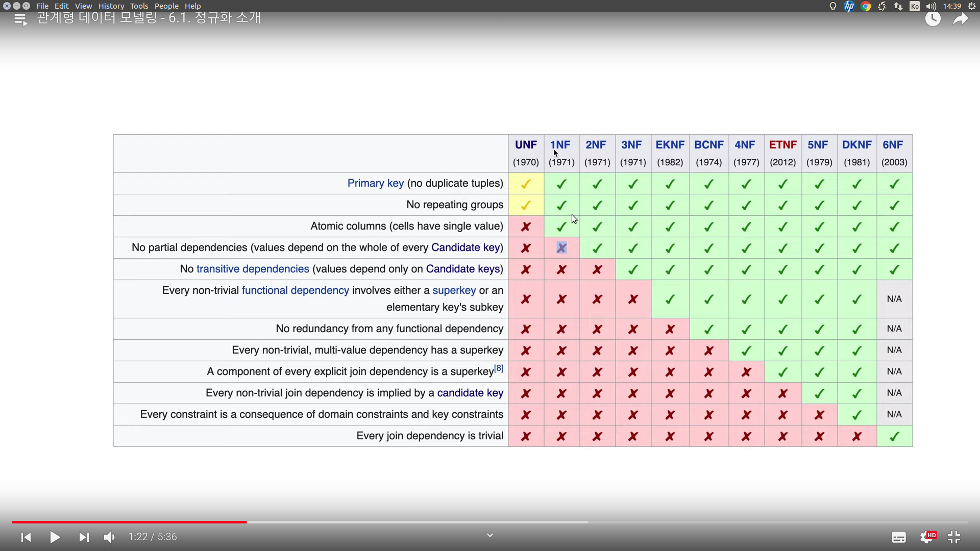Play the video
980x551 pixels.
[x=55, y=537]
